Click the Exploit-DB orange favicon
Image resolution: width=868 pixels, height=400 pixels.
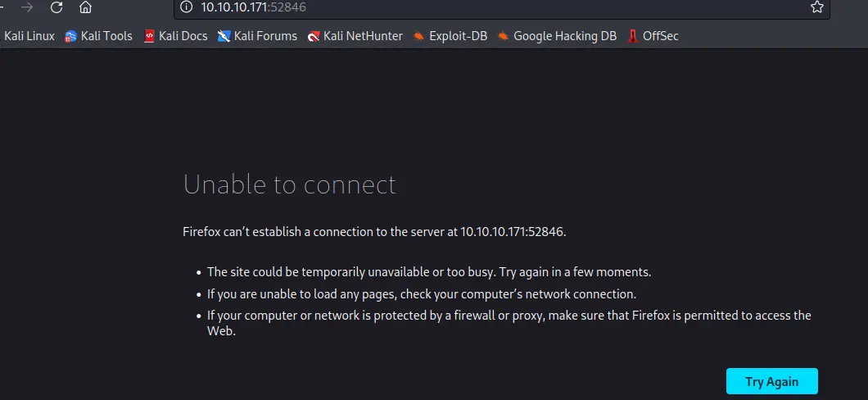click(419, 37)
